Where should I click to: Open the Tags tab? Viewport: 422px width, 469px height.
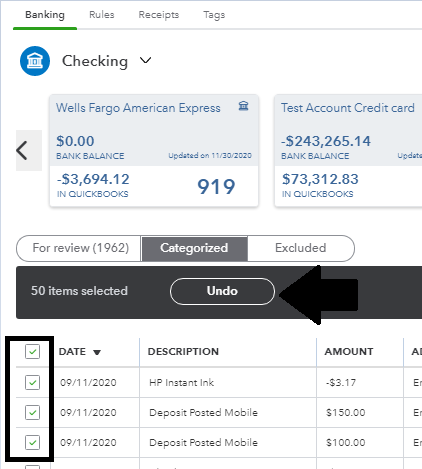[x=214, y=15]
